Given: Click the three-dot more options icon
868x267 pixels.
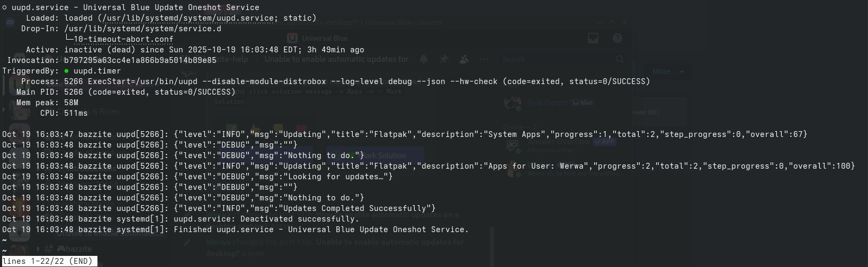Looking at the screenshot, I should point(484,59).
